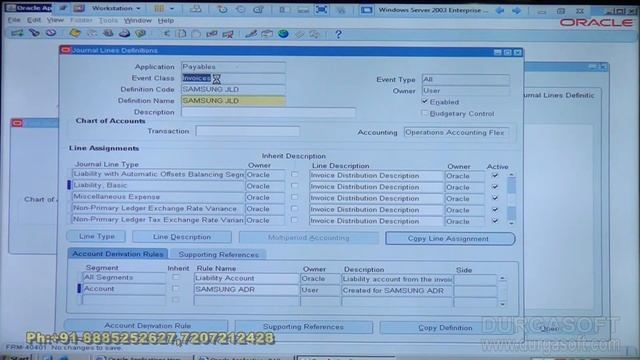Click the bottom Supporting References button
The height and width of the screenshot is (360, 640).
[303, 327]
